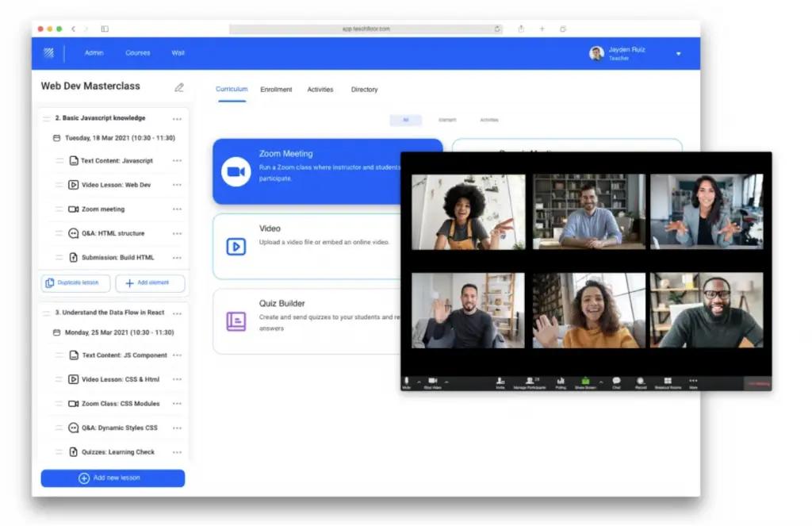Screen dimensions: 812x526
Task: Go back with the browser back arrow
Action: (74, 29)
